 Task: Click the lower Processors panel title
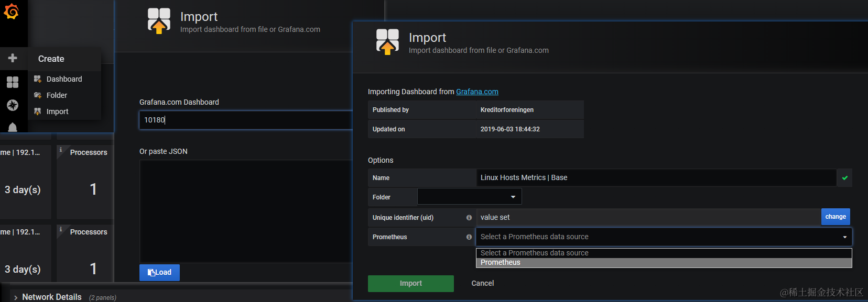tap(89, 232)
